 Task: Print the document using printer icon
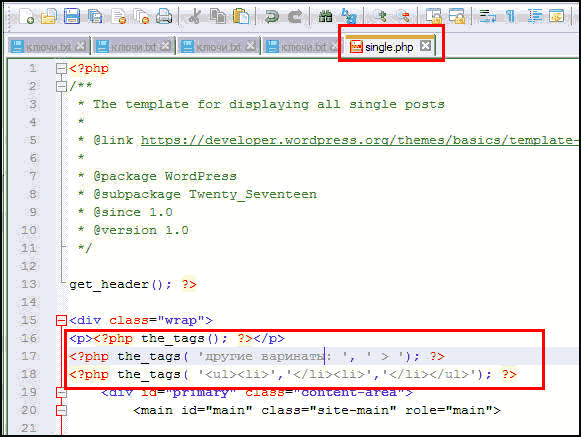tap(164, 16)
